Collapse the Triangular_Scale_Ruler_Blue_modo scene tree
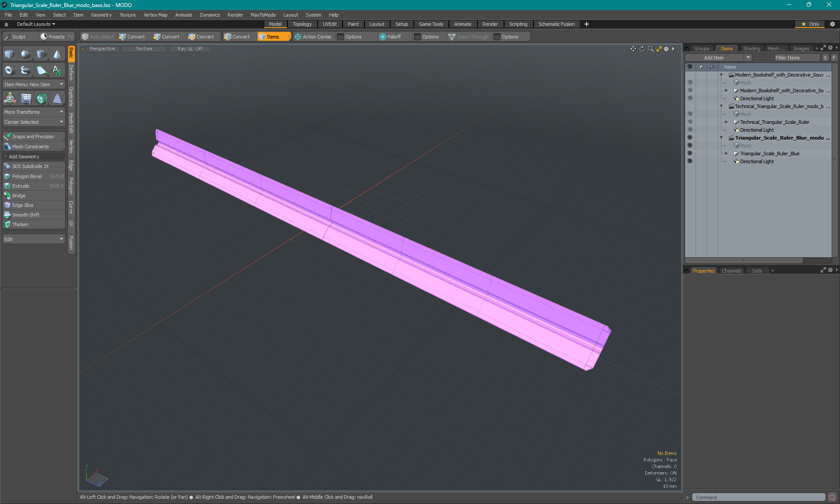The width and height of the screenshot is (840, 504). tap(721, 138)
